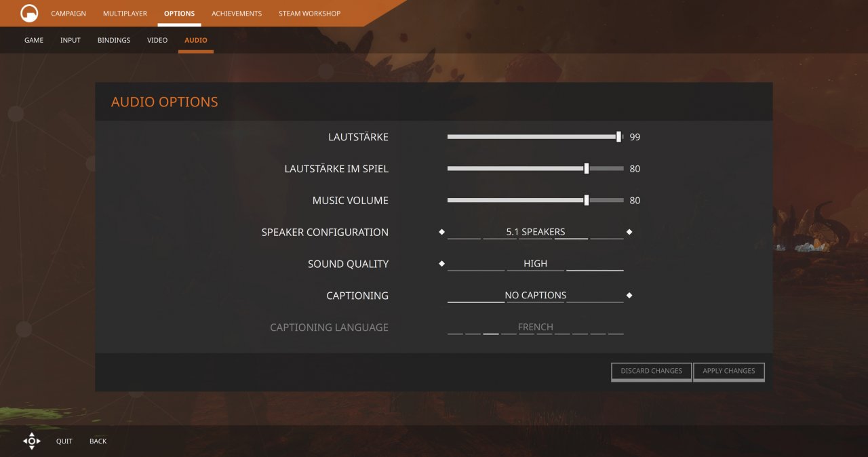Click Quit at the bottom bar

64,441
